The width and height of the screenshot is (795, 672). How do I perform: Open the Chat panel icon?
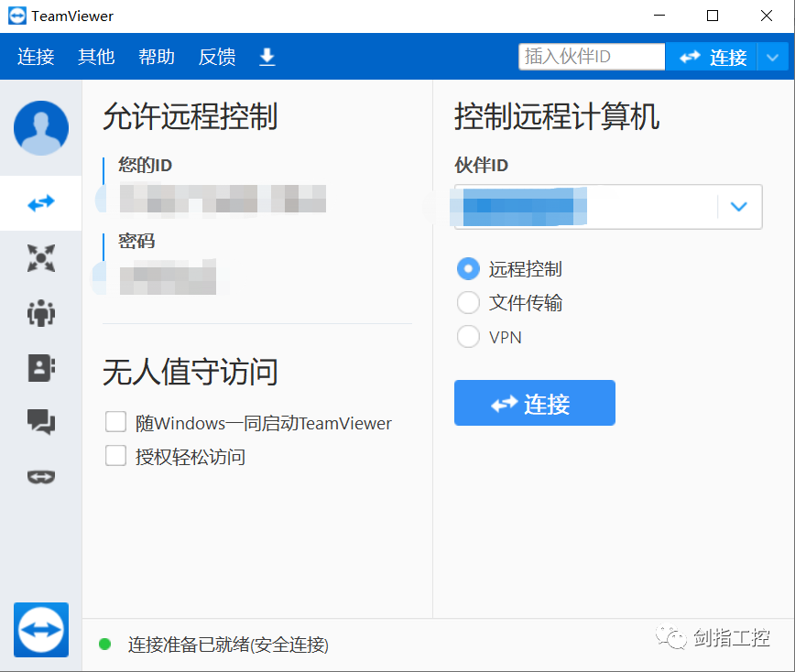pyautogui.click(x=40, y=422)
